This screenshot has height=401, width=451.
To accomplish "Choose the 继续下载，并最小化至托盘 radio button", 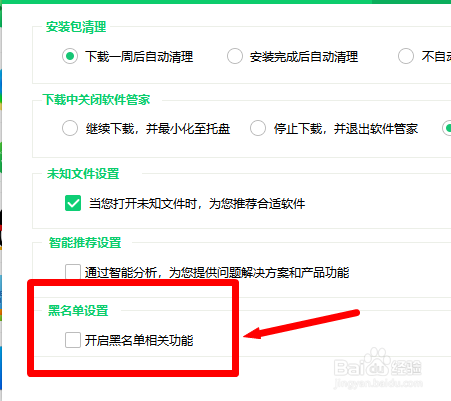I will point(70,128).
